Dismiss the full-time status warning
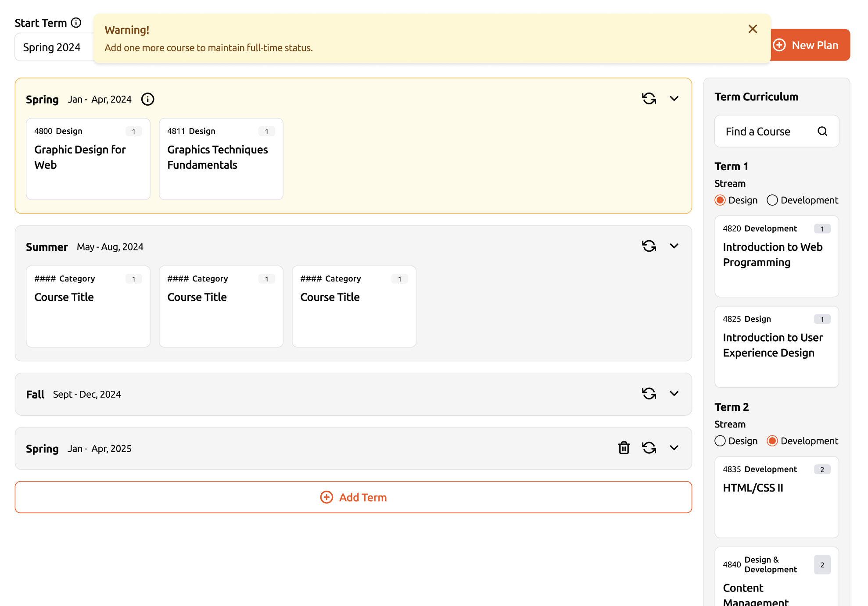Viewport: 868px width, 606px height. pyautogui.click(x=753, y=29)
